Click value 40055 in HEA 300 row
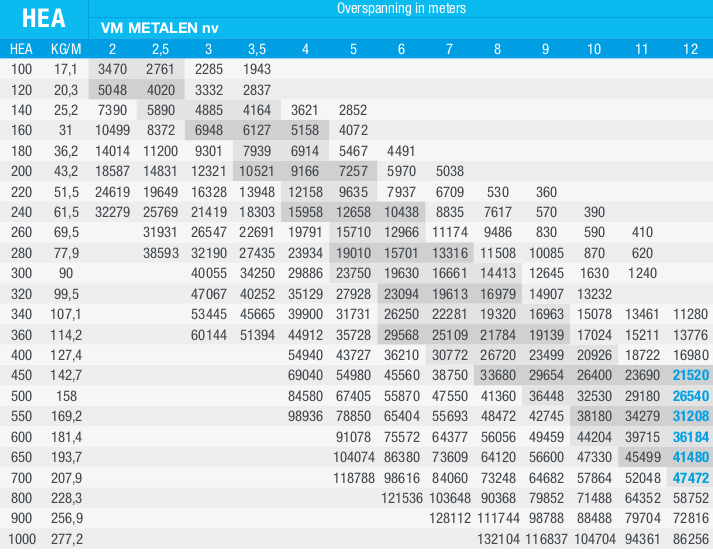Image resolution: width=713 pixels, height=552 pixels. click(x=209, y=273)
